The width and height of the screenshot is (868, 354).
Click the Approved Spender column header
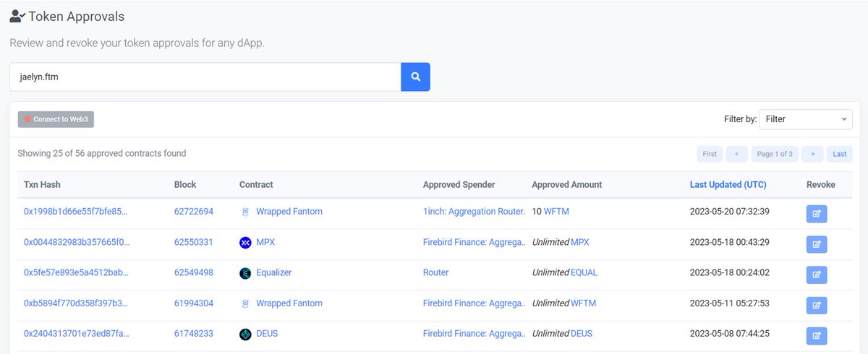click(459, 185)
